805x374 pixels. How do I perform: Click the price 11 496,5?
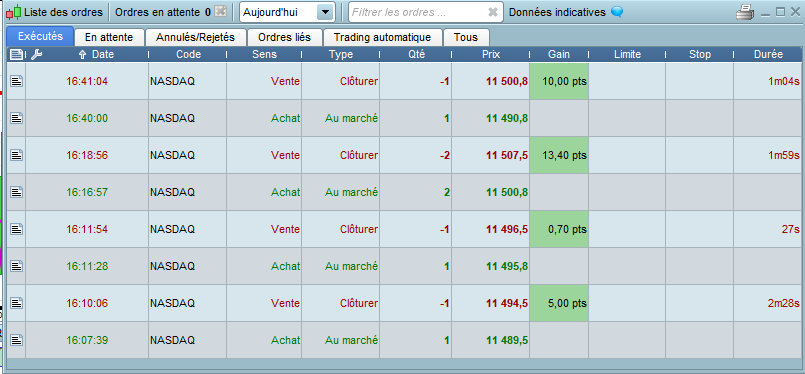[507, 229]
